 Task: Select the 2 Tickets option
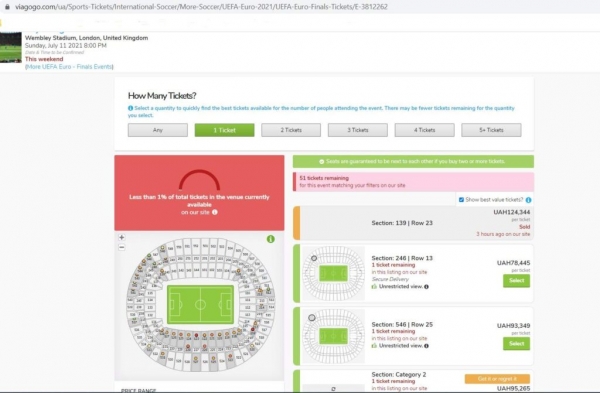[x=291, y=130]
